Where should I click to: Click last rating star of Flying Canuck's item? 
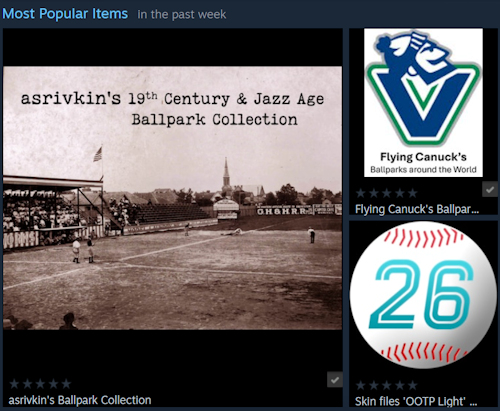click(x=413, y=193)
